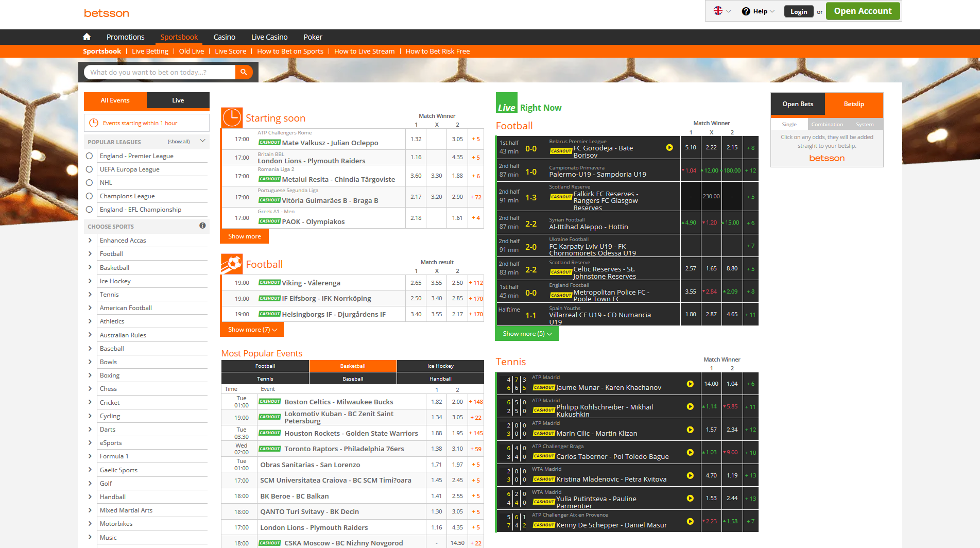
Task: Click the Live badge icon beside Right Now
Action: point(507,103)
